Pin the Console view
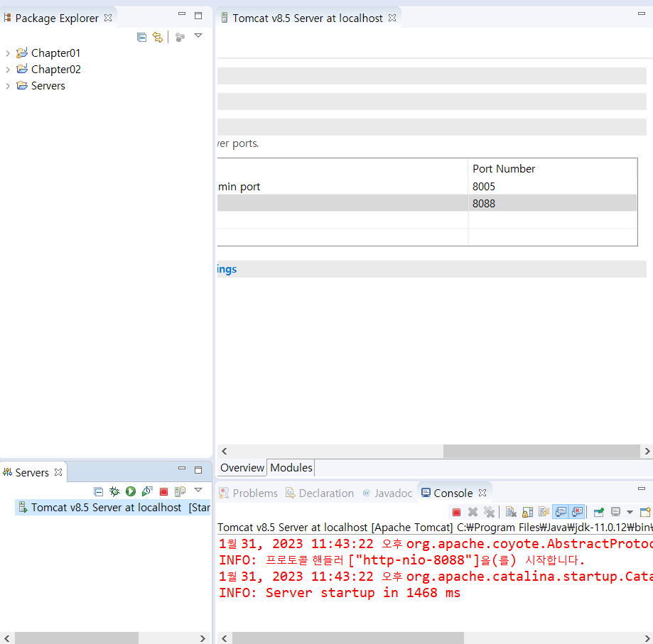 coord(599,512)
